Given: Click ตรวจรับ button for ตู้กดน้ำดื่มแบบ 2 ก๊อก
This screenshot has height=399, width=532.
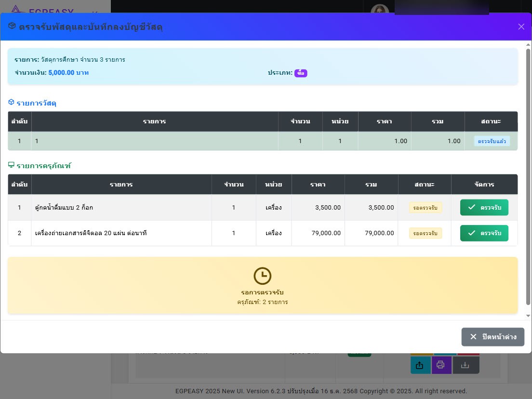Looking at the screenshot, I should point(484,208).
